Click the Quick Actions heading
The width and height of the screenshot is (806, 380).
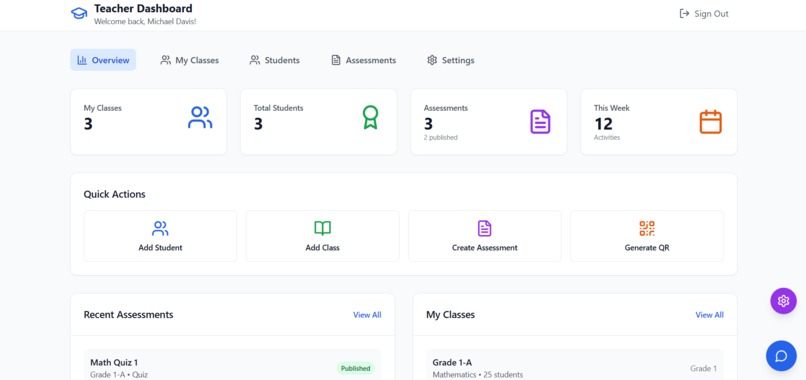(x=115, y=194)
